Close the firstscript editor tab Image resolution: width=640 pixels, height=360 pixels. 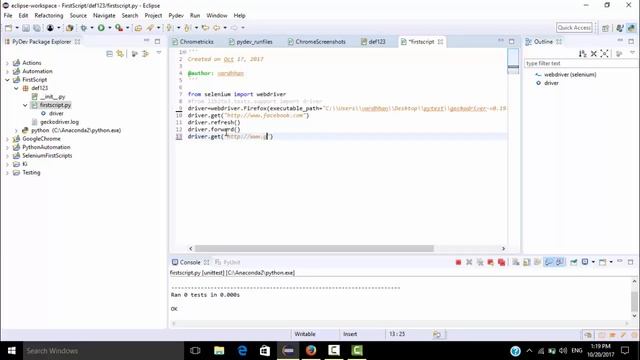(x=440, y=42)
